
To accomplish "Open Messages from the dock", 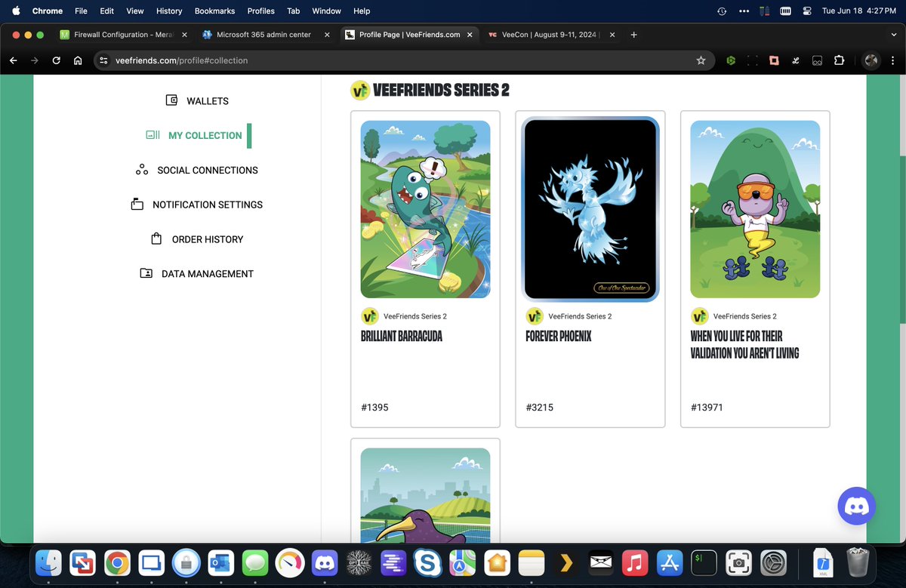I will click(256, 563).
